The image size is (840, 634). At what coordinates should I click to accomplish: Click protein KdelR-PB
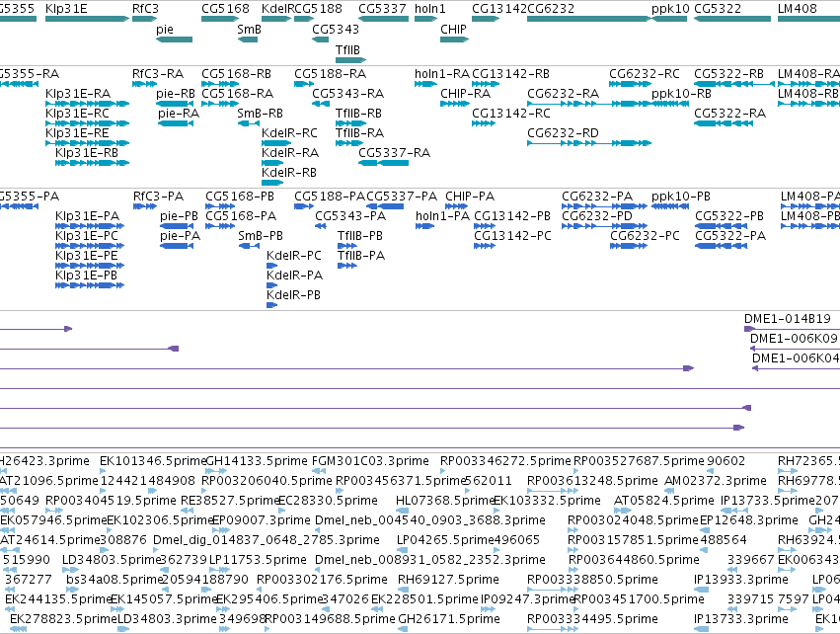[x=272, y=305]
